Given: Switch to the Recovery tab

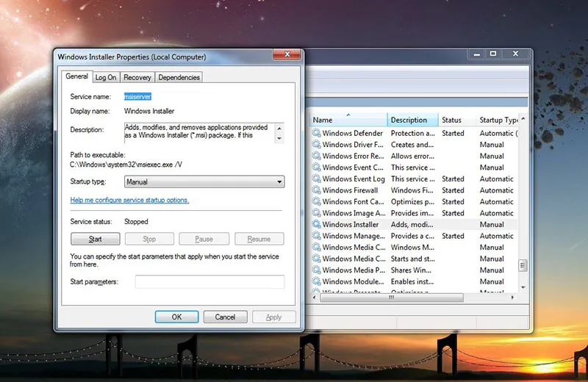Looking at the screenshot, I should (137, 77).
